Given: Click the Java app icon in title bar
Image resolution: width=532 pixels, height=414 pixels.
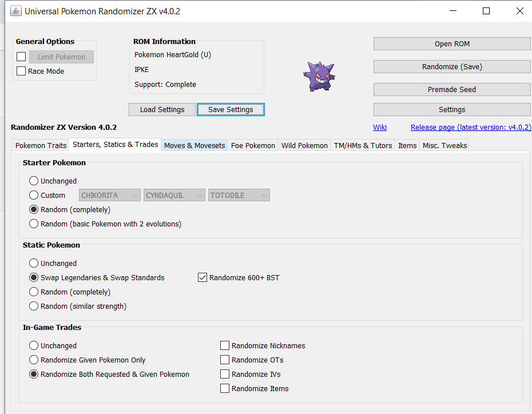Looking at the screenshot, I should coord(15,11).
